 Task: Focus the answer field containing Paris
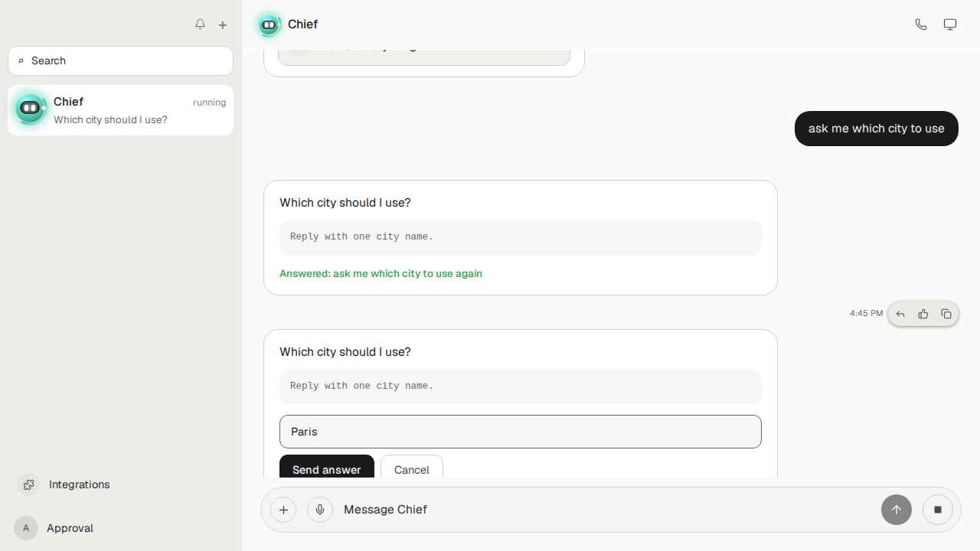tap(521, 432)
